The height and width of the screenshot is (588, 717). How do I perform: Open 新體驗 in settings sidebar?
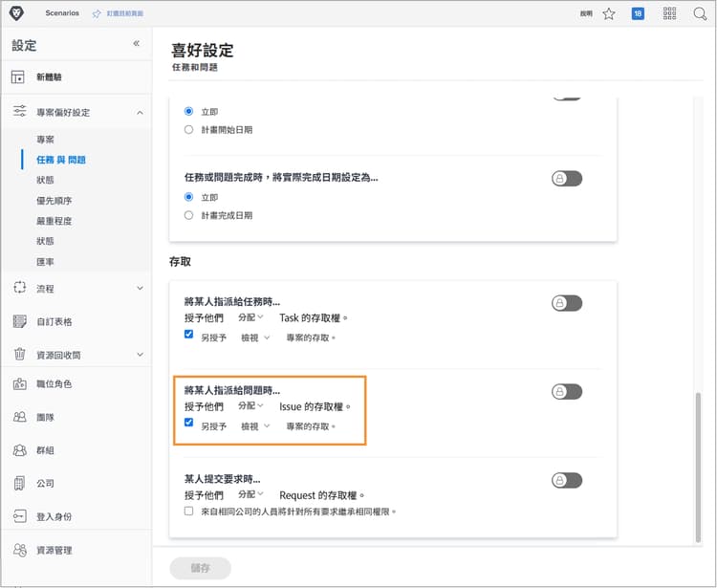pyautogui.click(x=49, y=76)
